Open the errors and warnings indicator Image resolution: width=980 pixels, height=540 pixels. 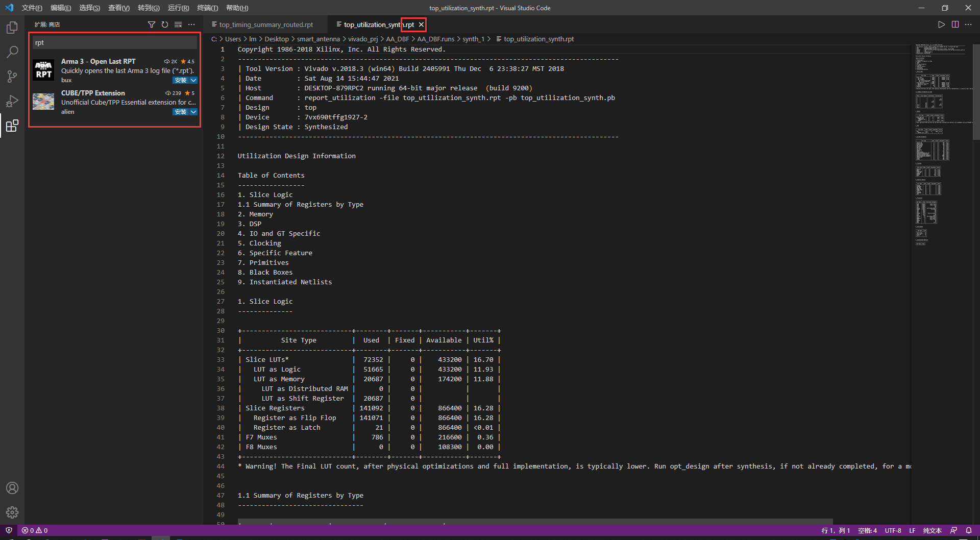click(x=35, y=530)
